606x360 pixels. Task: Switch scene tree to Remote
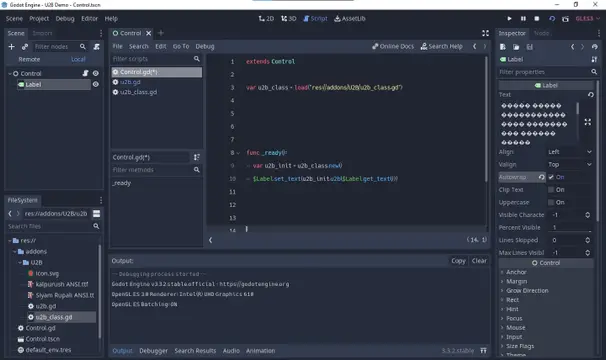pos(29,60)
